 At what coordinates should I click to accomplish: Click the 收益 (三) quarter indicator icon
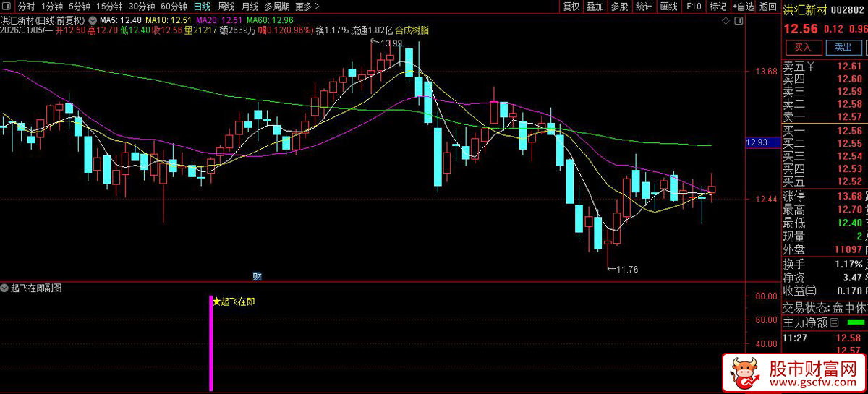(x=810, y=291)
